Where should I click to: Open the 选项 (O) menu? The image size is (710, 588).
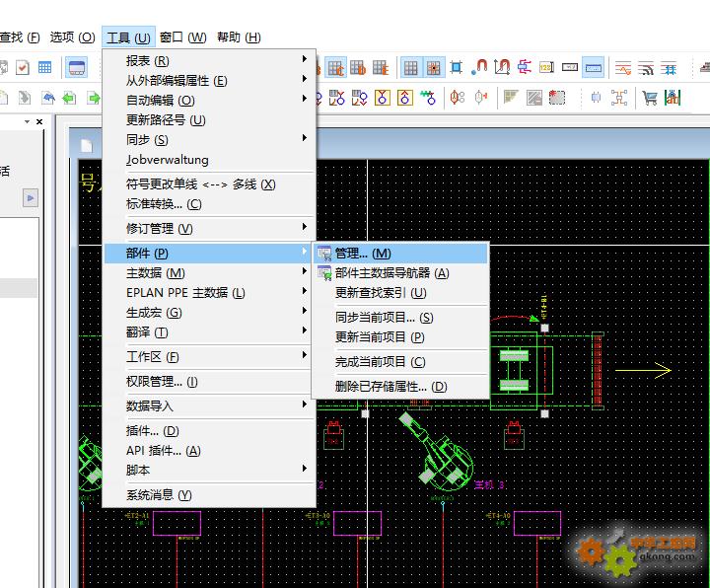pos(72,37)
